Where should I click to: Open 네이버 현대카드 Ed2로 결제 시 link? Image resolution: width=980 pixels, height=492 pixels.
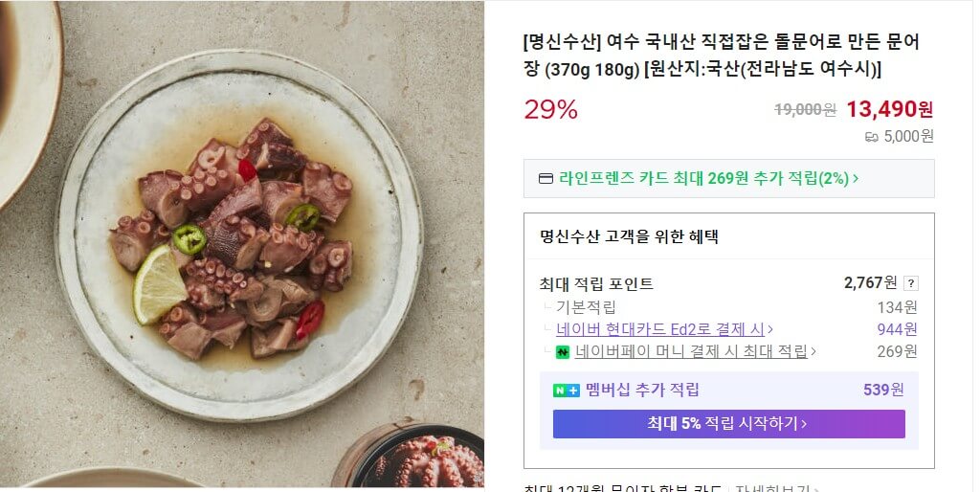660,329
